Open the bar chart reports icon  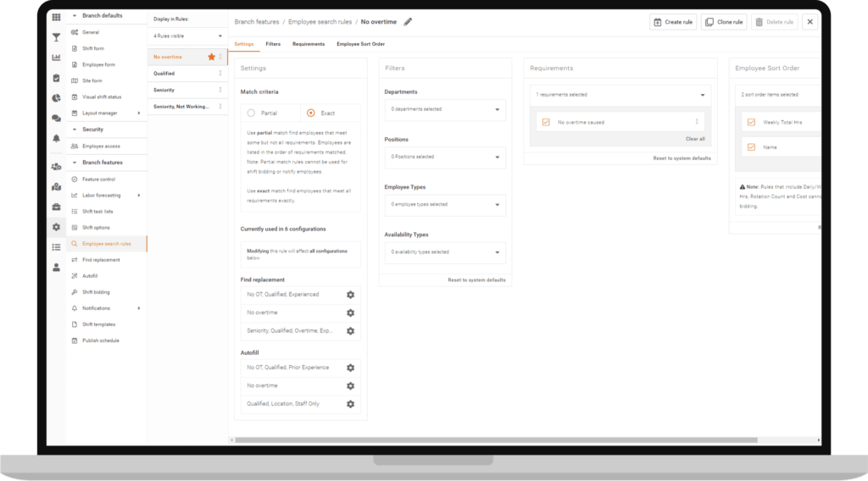(x=56, y=58)
